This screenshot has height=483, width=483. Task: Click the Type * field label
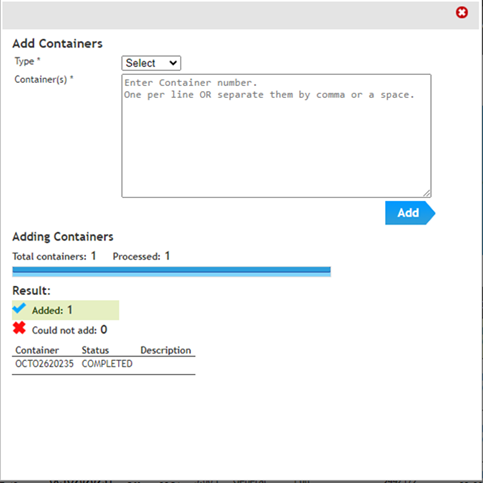tap(27, 61)
